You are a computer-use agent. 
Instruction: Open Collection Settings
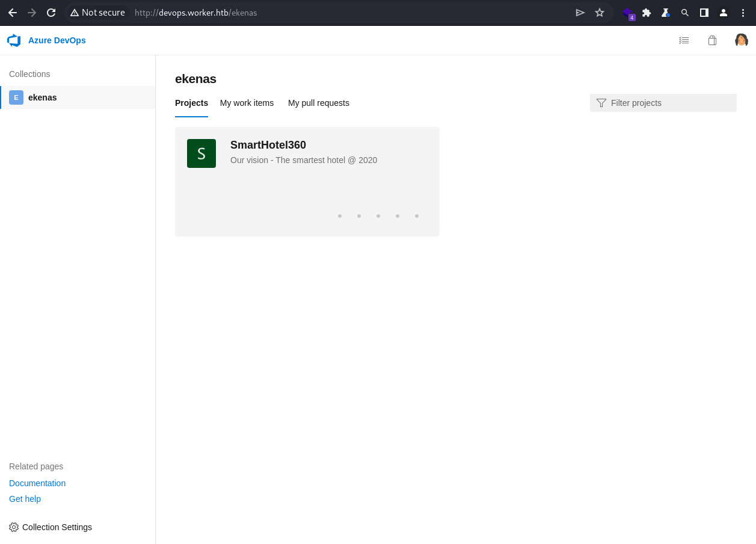click(x=51, y=527)
